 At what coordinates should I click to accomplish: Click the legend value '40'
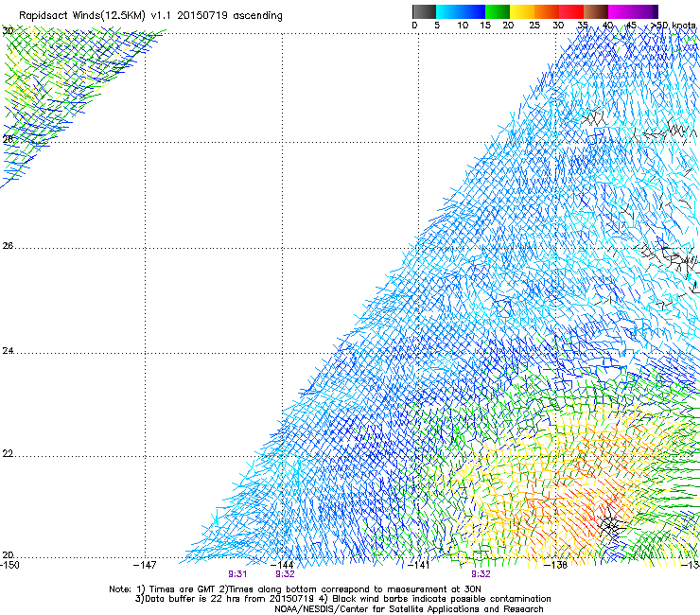click(x=607, y=26)
